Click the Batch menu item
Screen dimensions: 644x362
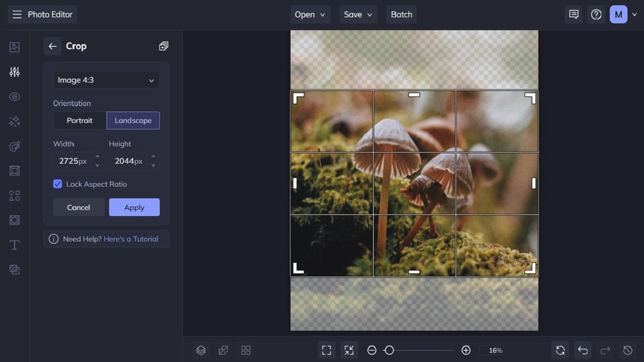[401, 14]
